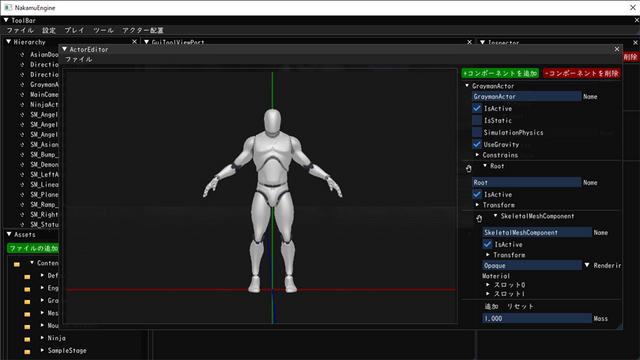Toggle IsActive under SkeletalMeshComponent
The image size is (640, 360).
[487, 244]
